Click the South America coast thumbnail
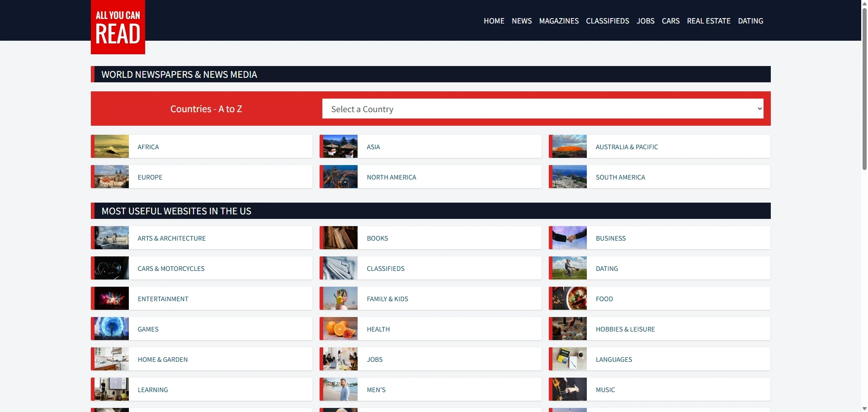Screen dimensions: 868x412 (x=570, y=176)
